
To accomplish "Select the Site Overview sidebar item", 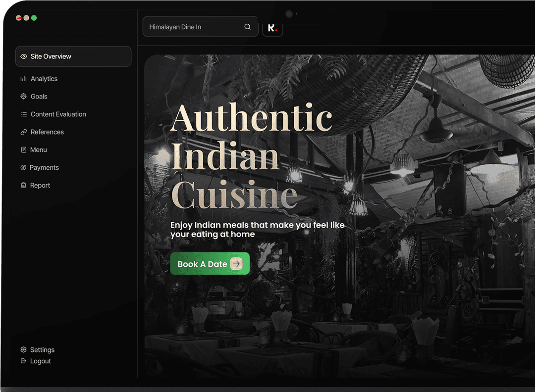I will click(73, 56).
